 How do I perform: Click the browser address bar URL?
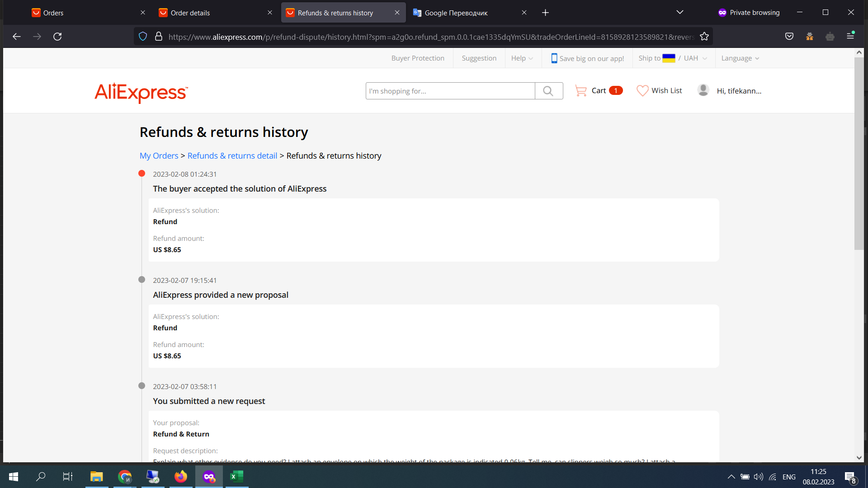point(430,37)
